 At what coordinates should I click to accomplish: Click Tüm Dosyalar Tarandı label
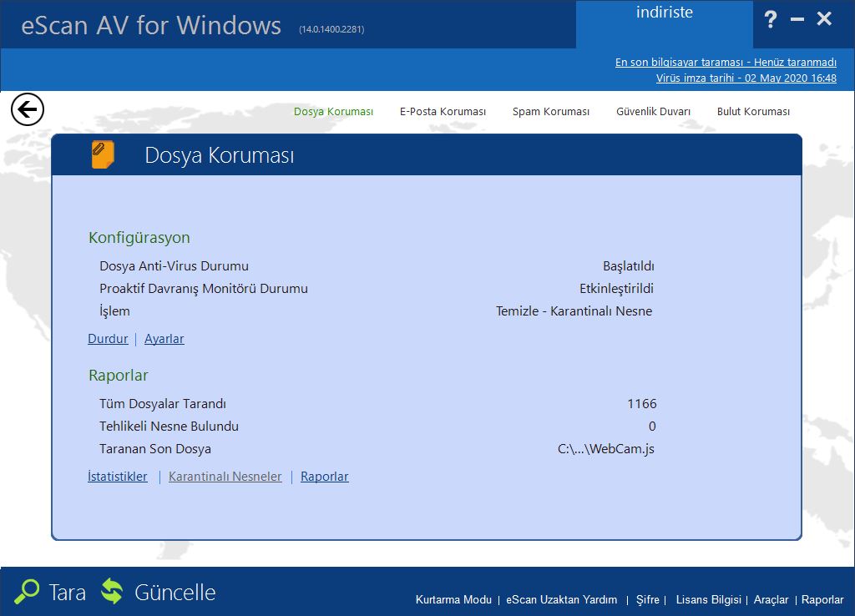pyautogui.click(x=163, y=403)
